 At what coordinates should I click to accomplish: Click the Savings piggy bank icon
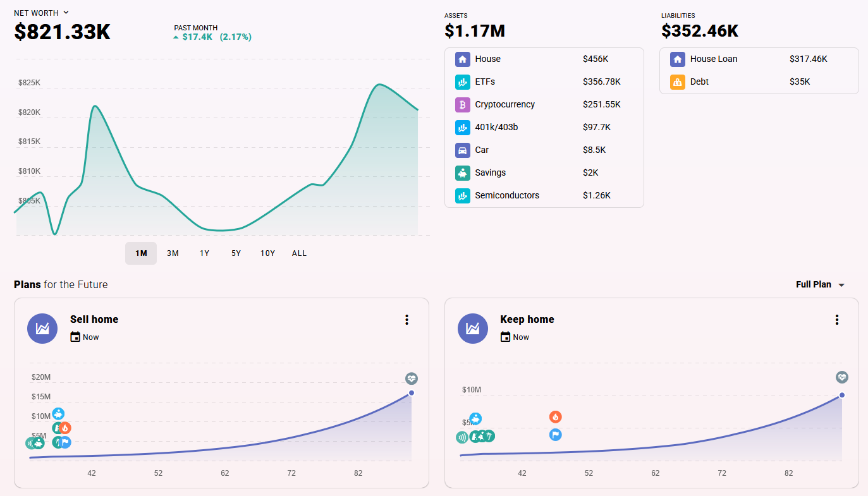click(463, 173)
